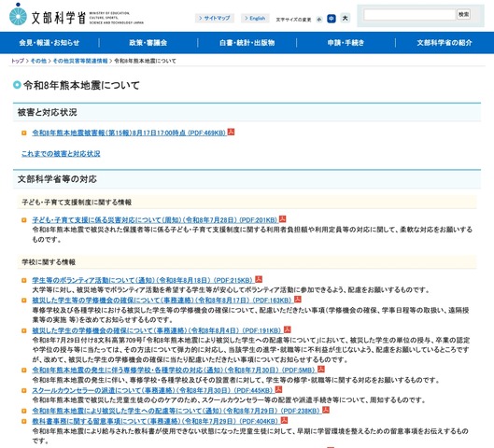
Task: Click PDF icon beside 教科書事務 link
Action: pos(284,420)
